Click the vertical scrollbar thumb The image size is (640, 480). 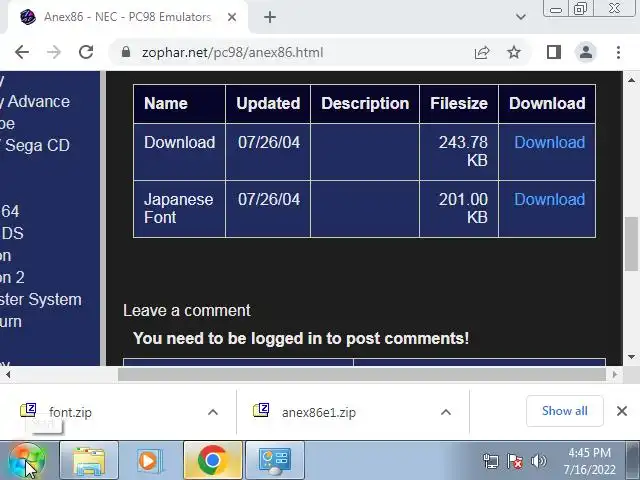tap(631, 244)
